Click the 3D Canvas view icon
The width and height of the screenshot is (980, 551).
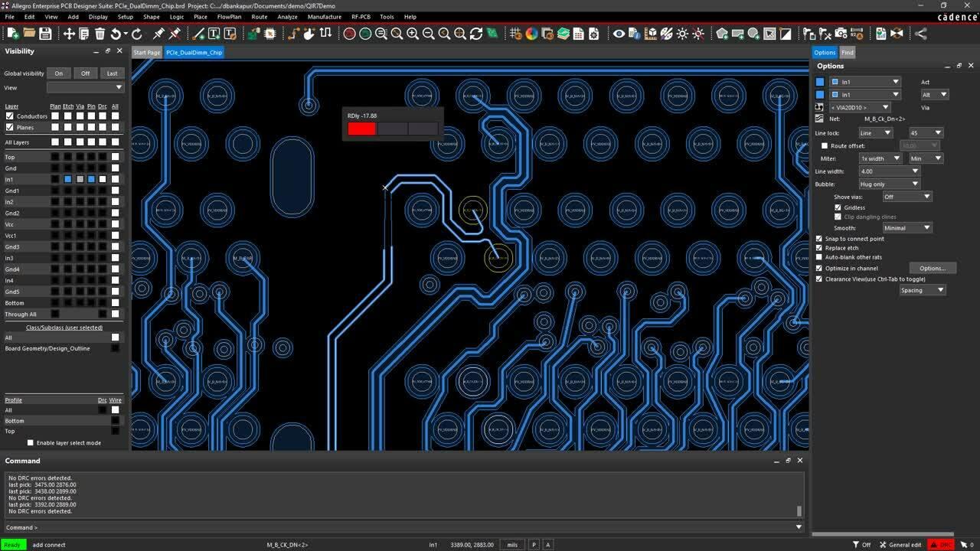[653, 34]
